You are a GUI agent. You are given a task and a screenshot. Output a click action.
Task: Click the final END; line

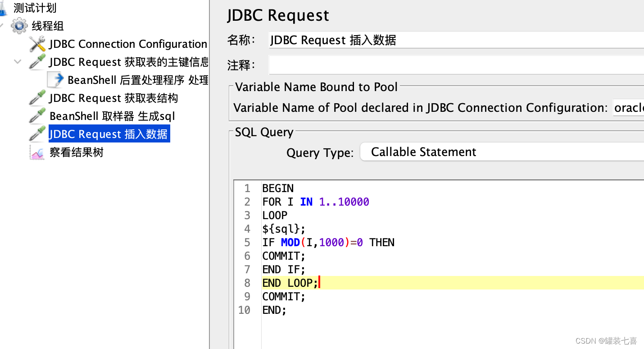(x=274, y=310)
